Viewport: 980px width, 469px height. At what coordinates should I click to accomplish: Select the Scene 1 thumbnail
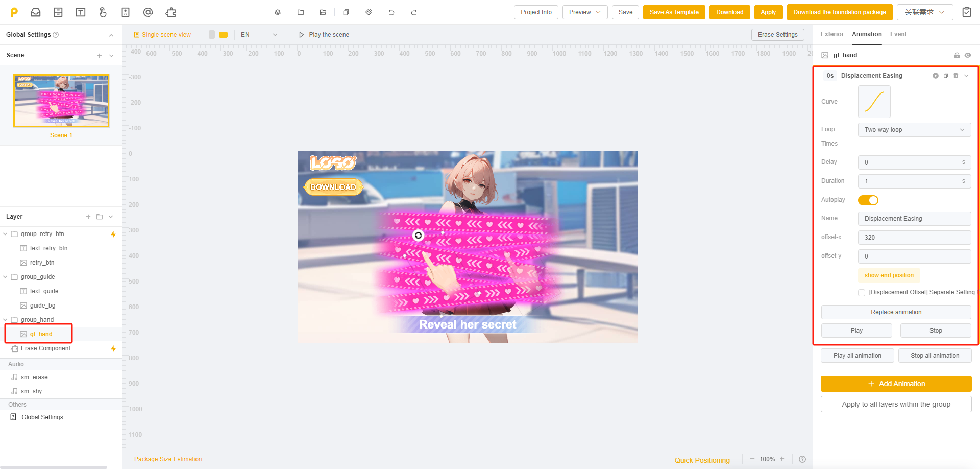pyautogui.click(x=61, y=101)
